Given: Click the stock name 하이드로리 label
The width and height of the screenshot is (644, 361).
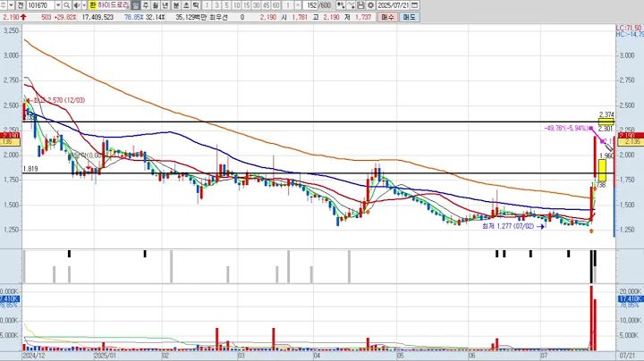Looking at the screenshot, I should pyautogui.click(x=113, y=5).
